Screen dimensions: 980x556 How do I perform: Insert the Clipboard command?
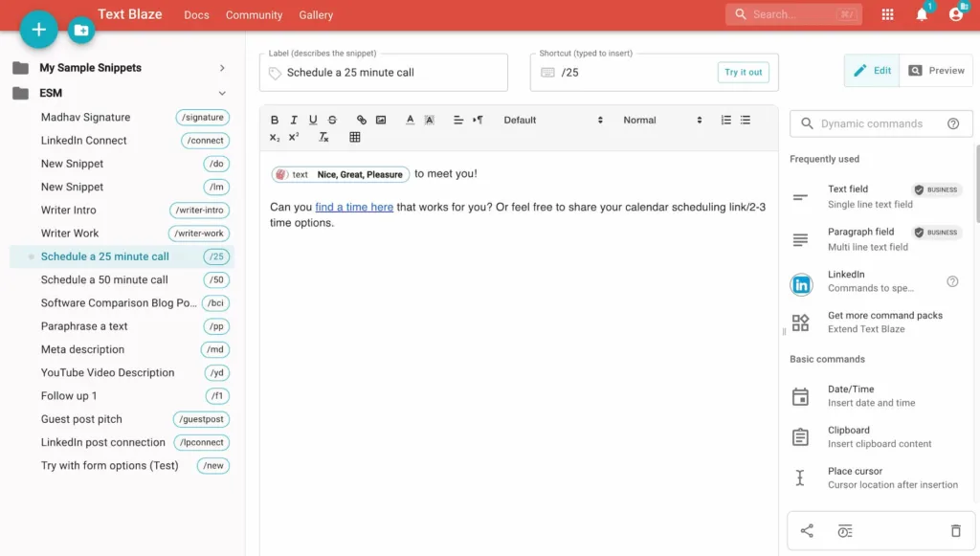(x=877, y=436)
